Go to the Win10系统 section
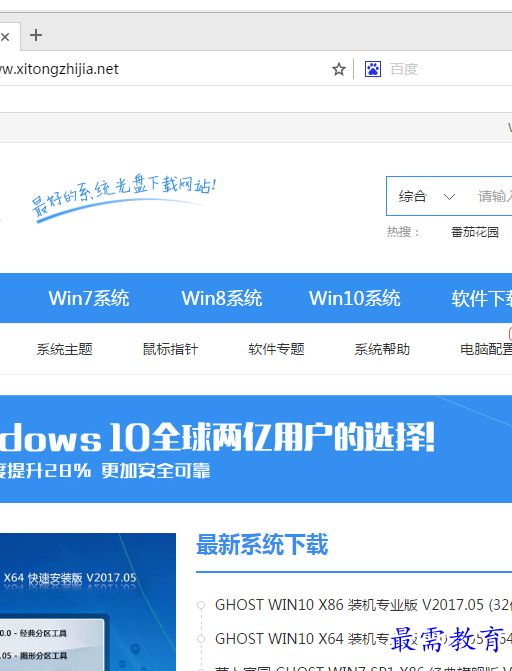512x671 pixels. tap(354, 298)
